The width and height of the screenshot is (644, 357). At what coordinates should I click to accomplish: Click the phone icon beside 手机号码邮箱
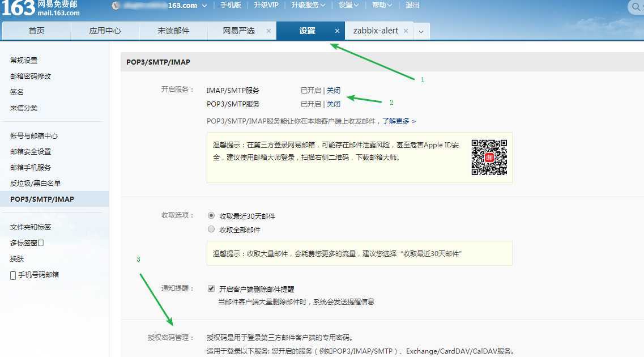pyautogui.click(x=12, y=275)
